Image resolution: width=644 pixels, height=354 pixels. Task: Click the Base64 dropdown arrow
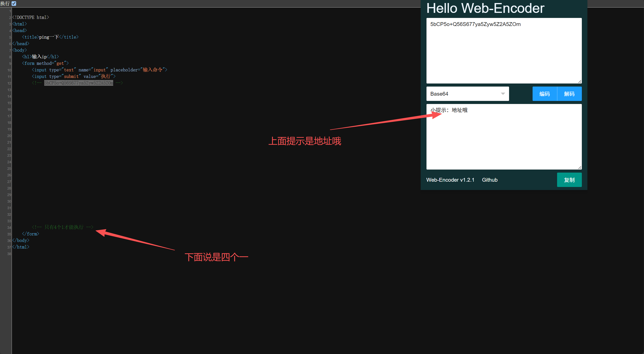(503, 94)
